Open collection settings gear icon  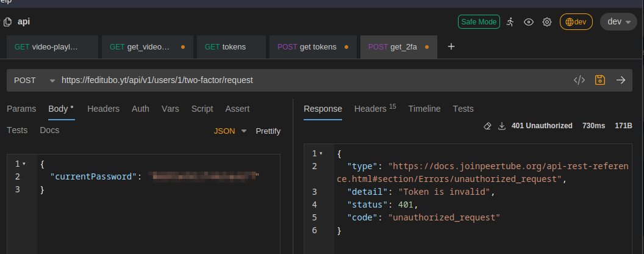[546, 22]
